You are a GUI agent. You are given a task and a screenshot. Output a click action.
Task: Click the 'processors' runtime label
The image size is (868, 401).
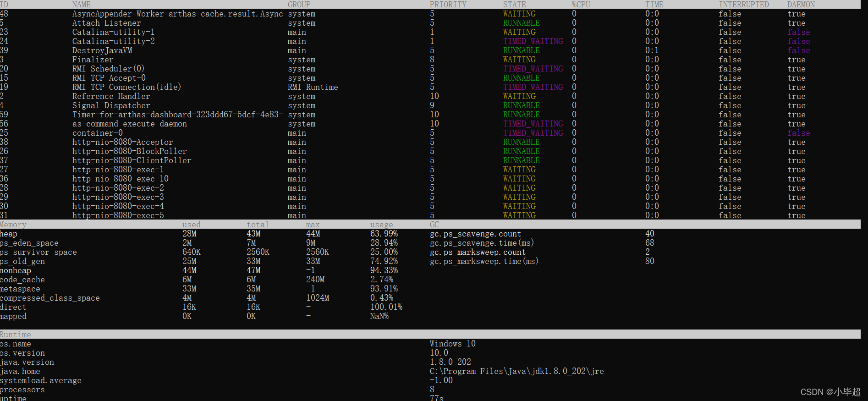(22, 390)
